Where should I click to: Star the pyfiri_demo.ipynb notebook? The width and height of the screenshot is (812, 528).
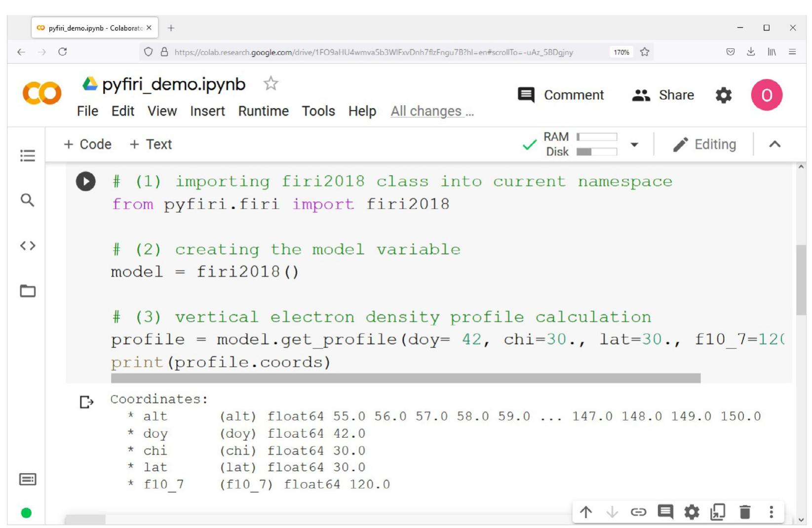point(271,83)
